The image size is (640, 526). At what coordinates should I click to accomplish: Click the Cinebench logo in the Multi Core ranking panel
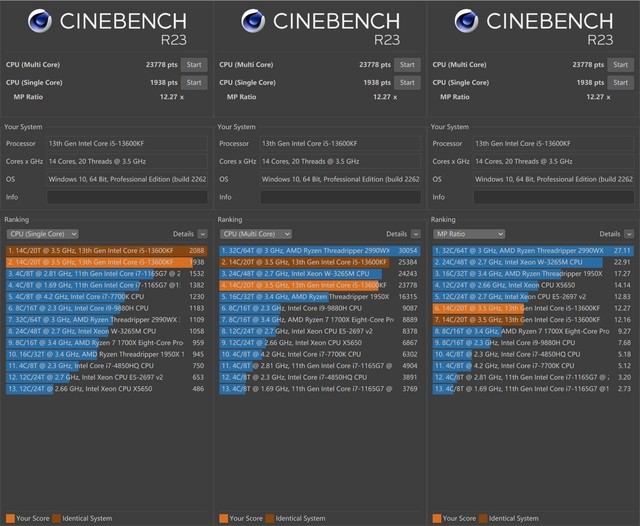[253, 21]
